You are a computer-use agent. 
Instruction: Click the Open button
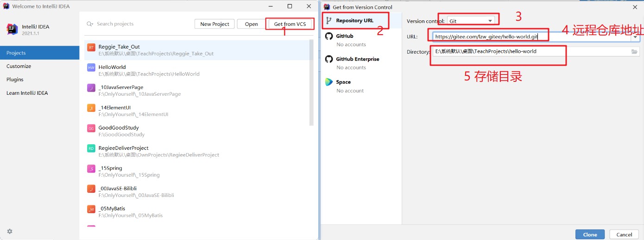pos(252,24)
